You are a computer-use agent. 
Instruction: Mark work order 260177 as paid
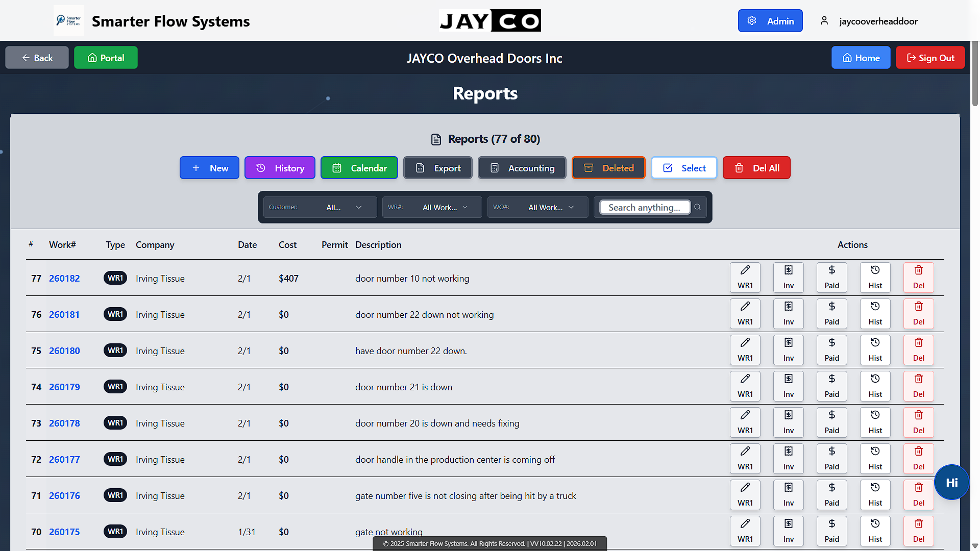[831, 459]
